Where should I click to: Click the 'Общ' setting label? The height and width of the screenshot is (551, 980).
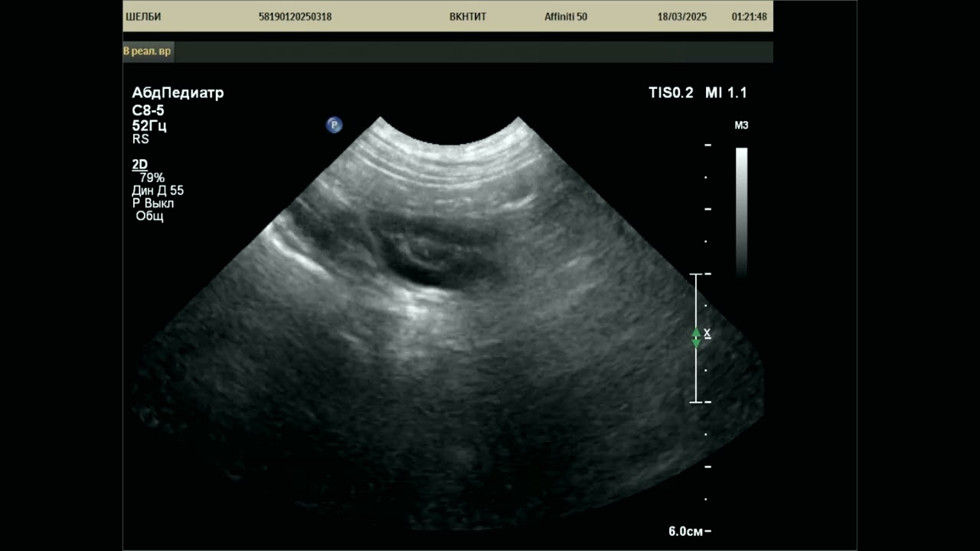150,217
